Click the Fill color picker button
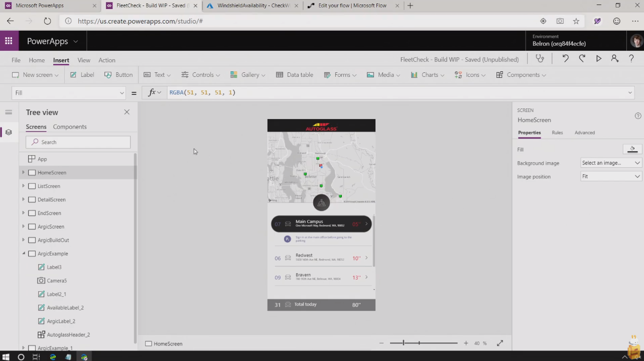This screenshot has height=361, width=644. [x=632, y=149]
